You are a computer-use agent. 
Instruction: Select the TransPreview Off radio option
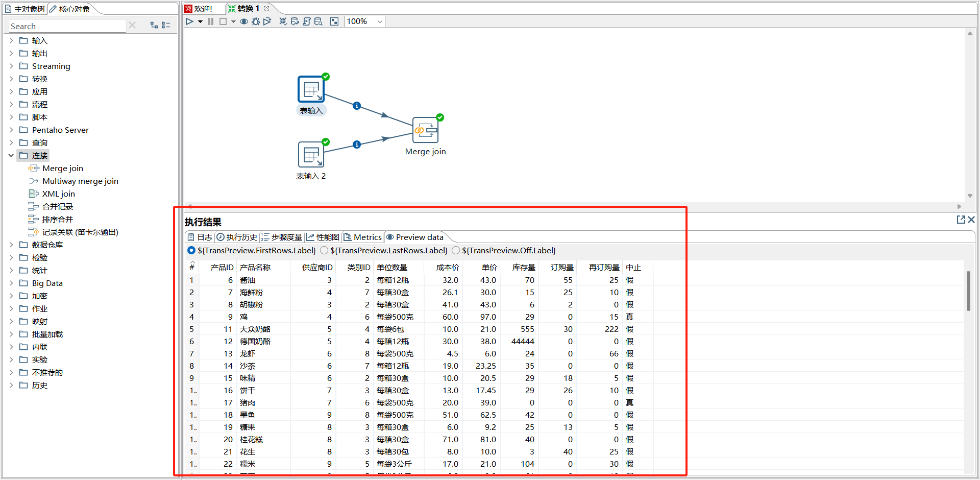[456, 250]
